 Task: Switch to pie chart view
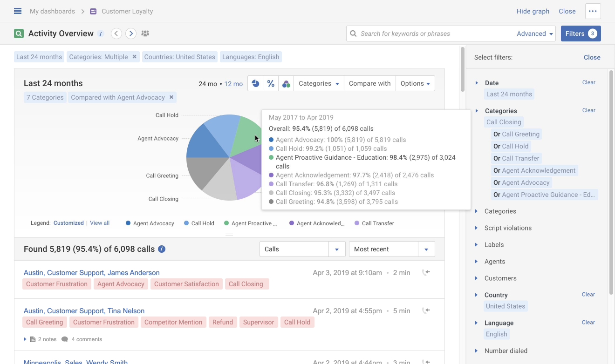255,83
